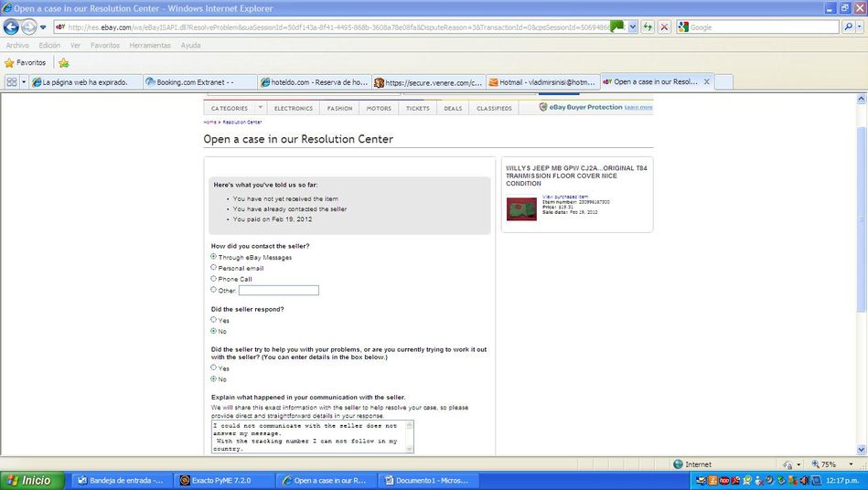The width and height of the screenshot is (868, 490).
Task: Open the Archivo menu
Action: [17, 46]
